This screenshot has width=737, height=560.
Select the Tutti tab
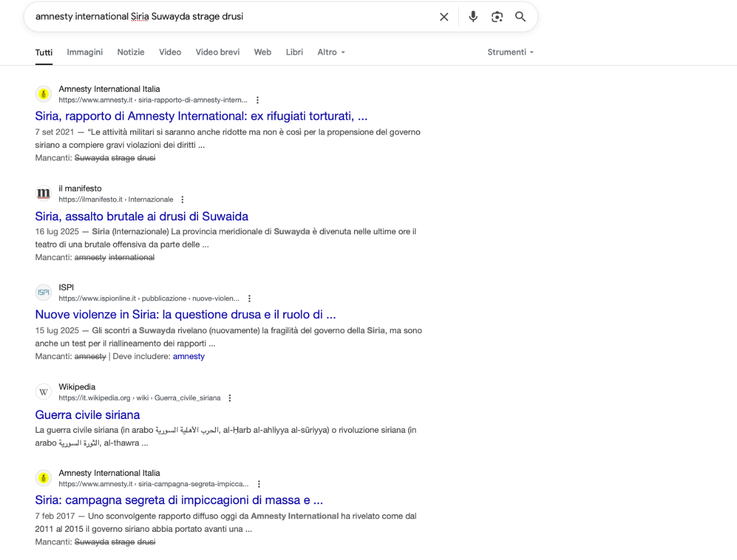[44, 52]
